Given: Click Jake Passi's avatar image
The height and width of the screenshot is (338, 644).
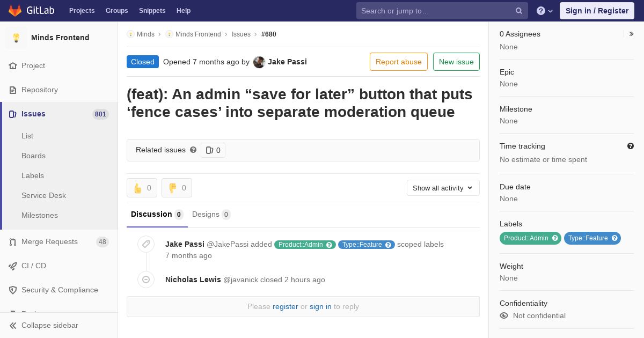Looking at the screenshot, I should point(259,62).
